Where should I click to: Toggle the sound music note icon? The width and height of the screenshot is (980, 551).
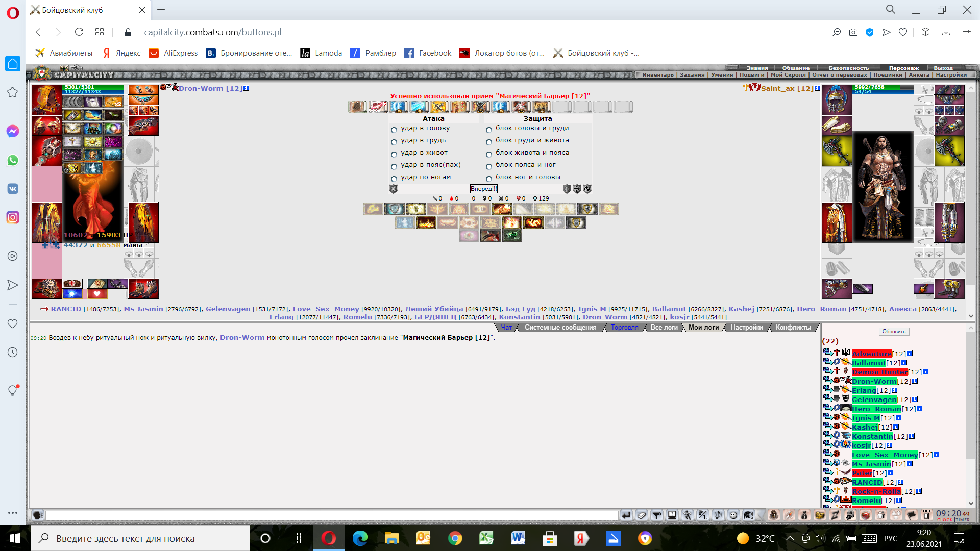pos(718,515)
